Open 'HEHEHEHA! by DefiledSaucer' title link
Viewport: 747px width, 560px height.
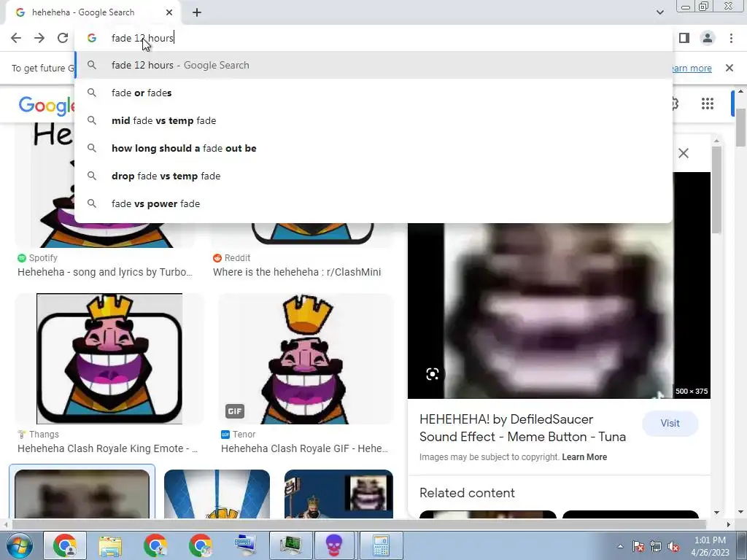[522, 428]
